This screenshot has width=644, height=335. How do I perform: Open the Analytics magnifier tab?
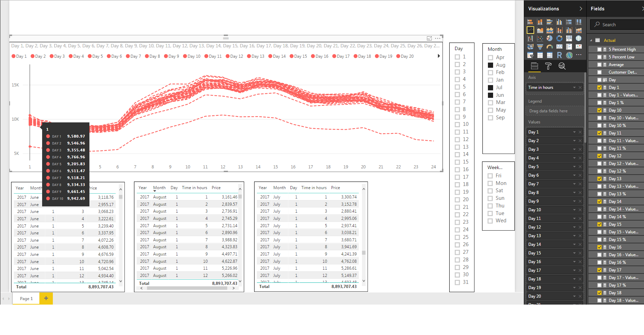pos(562,66)
